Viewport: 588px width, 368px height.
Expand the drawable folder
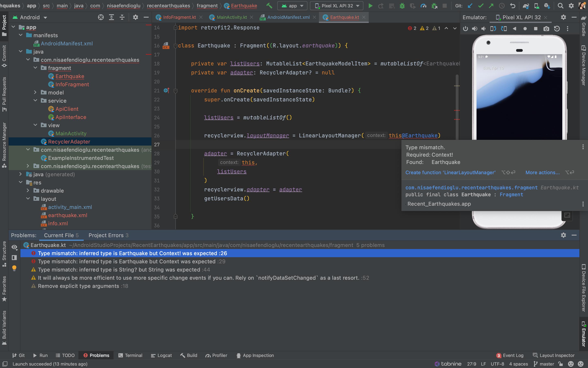28,190
